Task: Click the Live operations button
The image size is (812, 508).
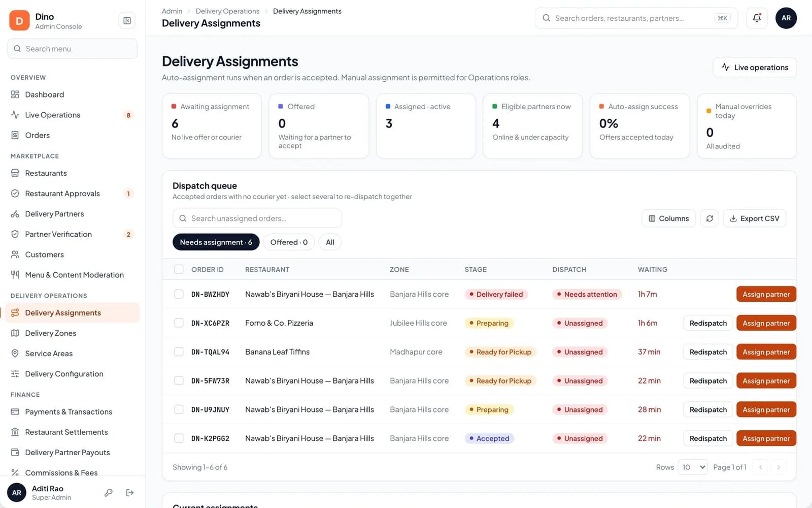Action: click(755, 68)
